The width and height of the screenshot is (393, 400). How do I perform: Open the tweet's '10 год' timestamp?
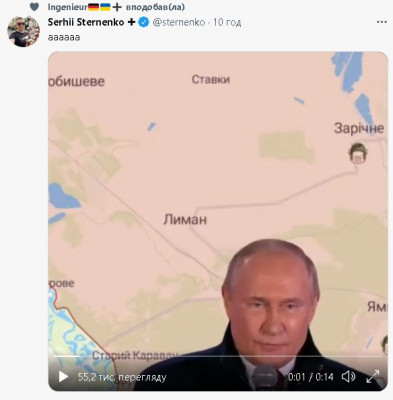[x=227, y=22]
